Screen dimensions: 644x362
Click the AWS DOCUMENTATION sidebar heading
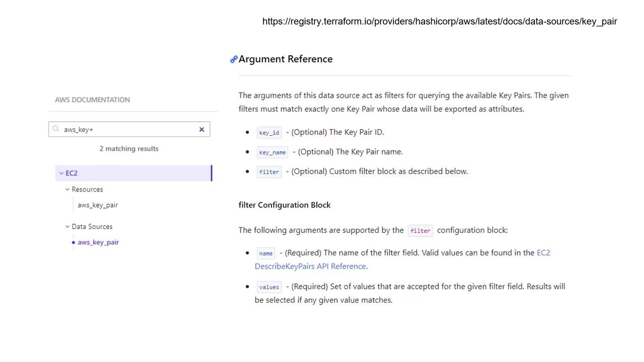(x=93, y=100)
